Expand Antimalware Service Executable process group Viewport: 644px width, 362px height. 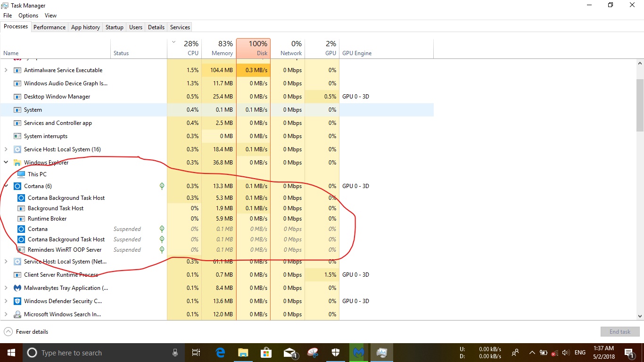pyautogui.click(x=6, y=70)
